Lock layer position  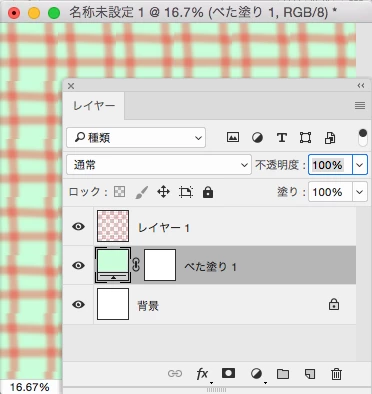pos(163,192)
